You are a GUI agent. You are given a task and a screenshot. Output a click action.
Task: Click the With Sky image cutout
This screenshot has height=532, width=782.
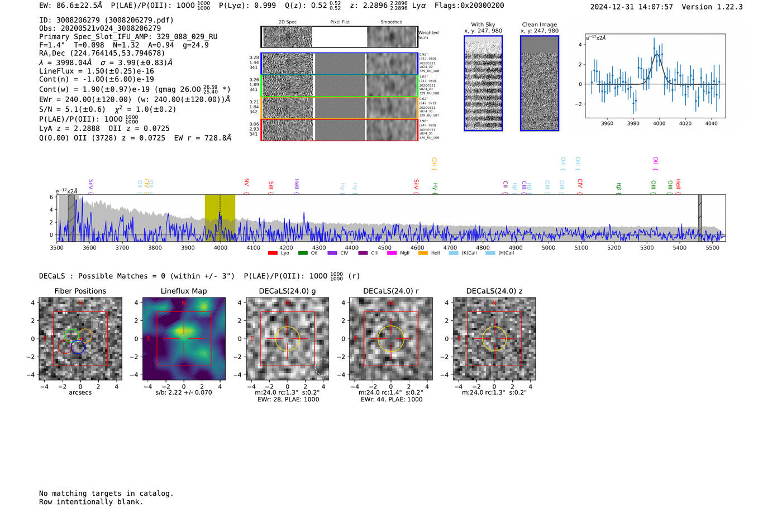(483, 83)
